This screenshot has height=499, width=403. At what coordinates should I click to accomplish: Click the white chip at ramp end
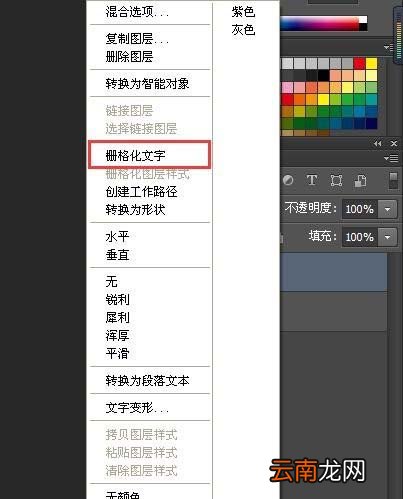(363, 19)
